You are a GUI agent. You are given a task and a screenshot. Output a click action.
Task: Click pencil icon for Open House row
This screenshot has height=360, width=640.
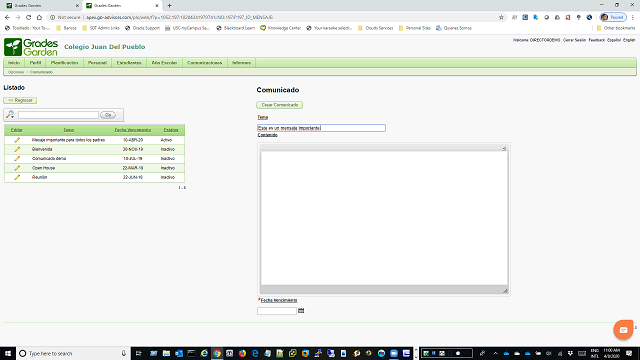click(17, 168)
